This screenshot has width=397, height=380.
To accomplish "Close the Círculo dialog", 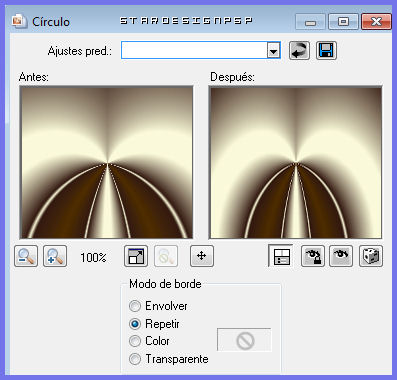I will click(376, 22).
